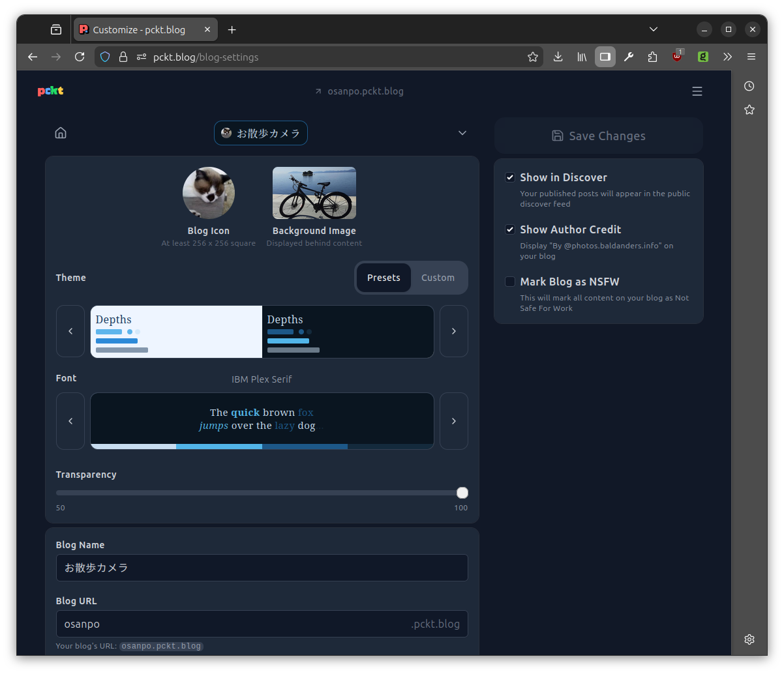Click the uBlock Origin extension icon

[x=677, y=57]
